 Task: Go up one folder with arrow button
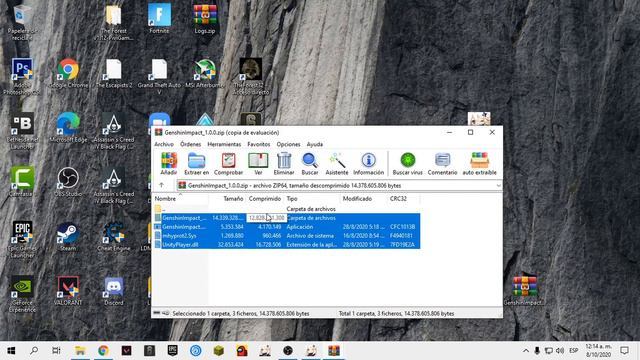tap(162, 185)
